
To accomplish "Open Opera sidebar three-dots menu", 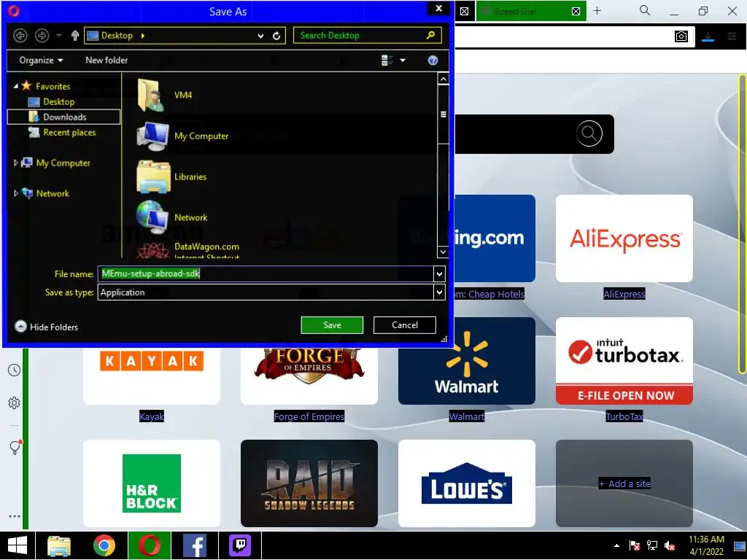I will click(15, 516).
